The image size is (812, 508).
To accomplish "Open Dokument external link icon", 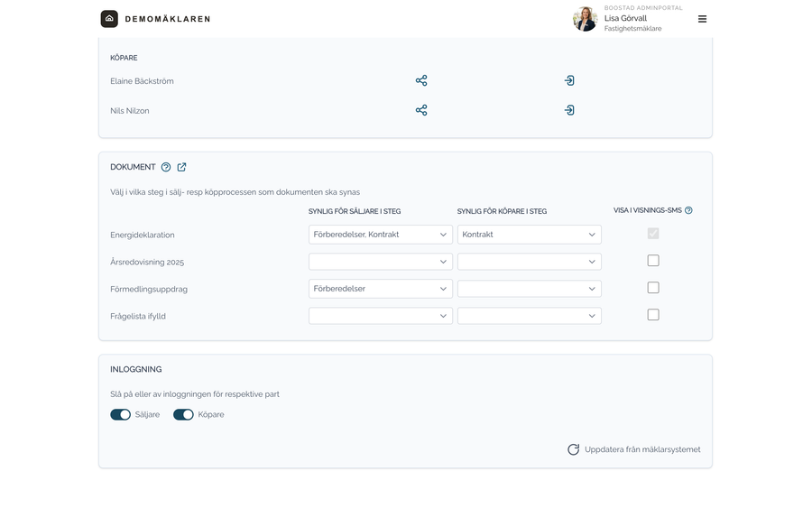I will click(181, 167).
